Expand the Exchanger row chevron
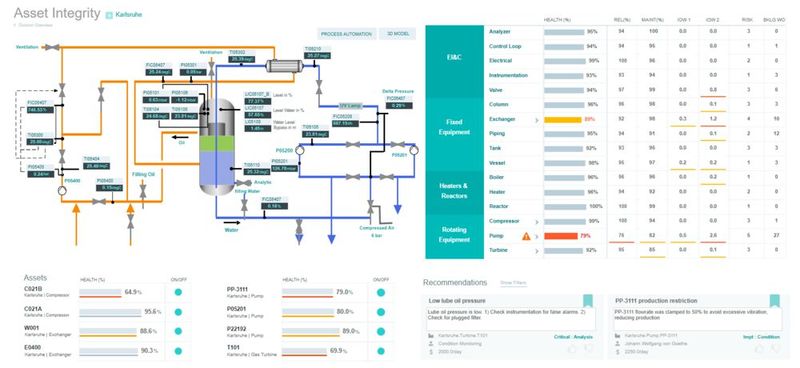The image size is (800, 368). click(536, 120)
